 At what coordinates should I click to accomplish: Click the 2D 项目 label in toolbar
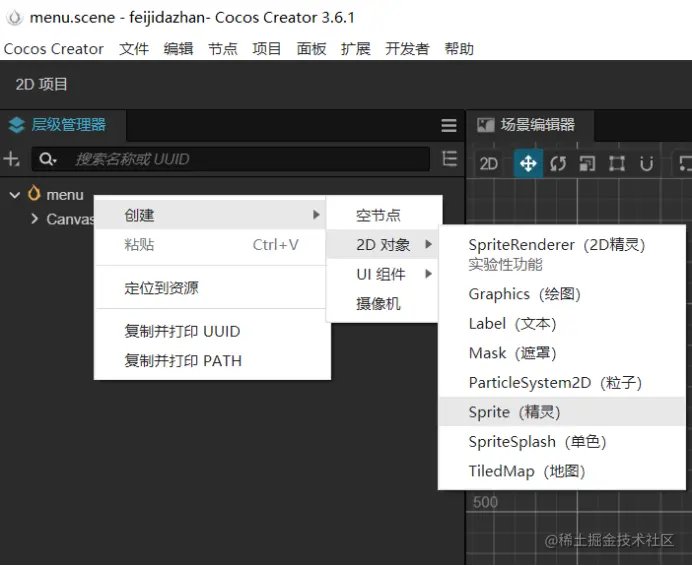tap(41, 84)
